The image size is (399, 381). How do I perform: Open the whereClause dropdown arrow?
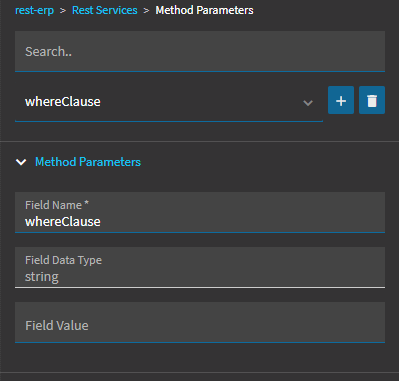pos(308,103)
